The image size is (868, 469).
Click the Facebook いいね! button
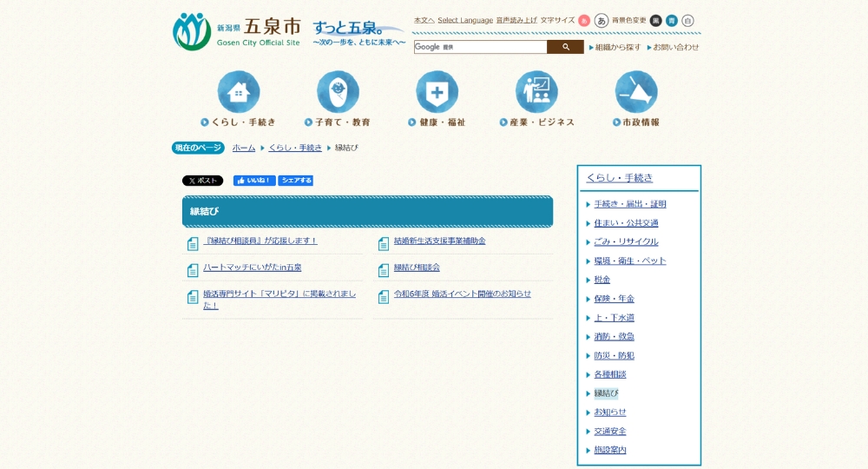click(x=254, y=181)
